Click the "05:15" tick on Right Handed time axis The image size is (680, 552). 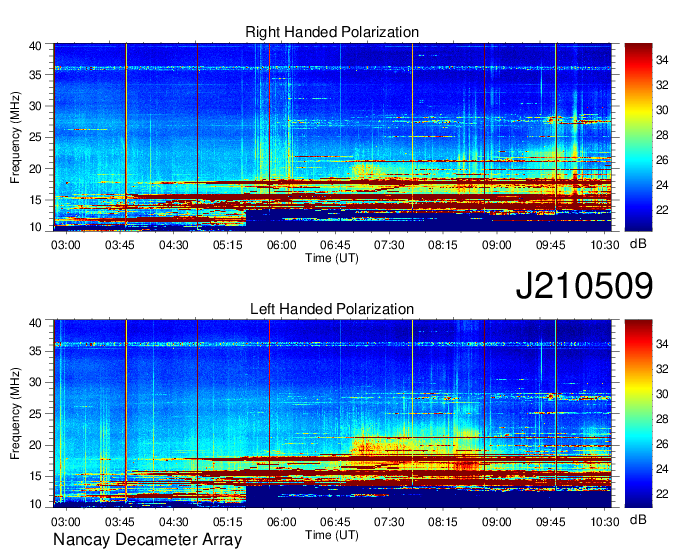click(x=227, y=245)
